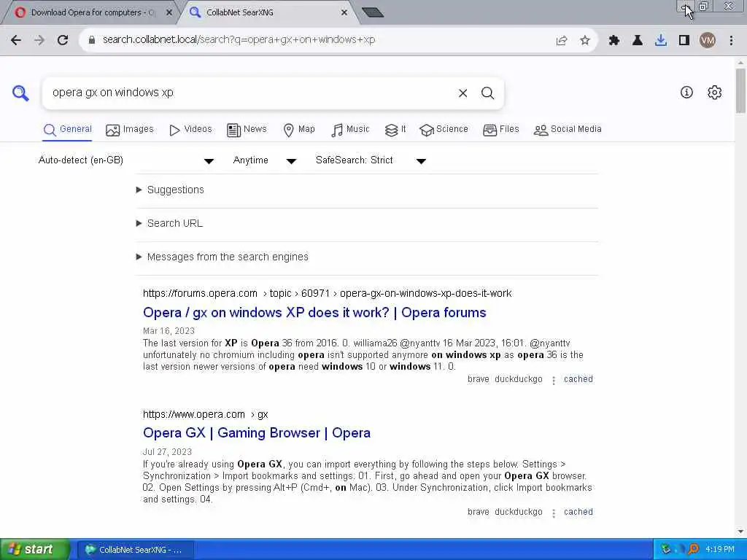
Task: Submit search with the magnifier button
Action: click(487, 93)
